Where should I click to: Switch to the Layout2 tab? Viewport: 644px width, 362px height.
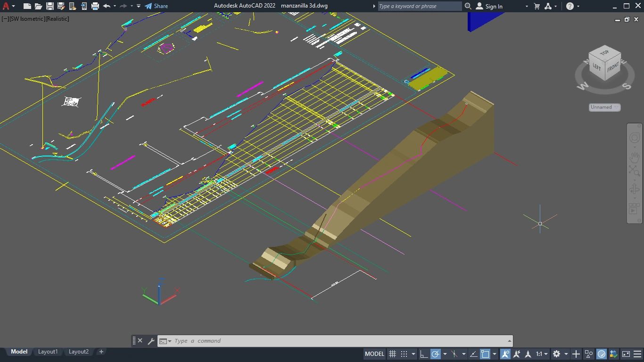(79, 352)
